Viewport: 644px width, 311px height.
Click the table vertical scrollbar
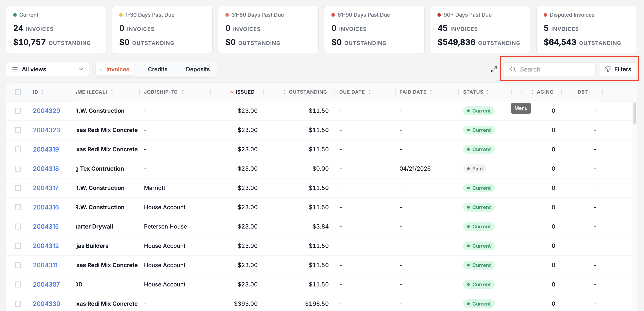click(x=635, y=114)
